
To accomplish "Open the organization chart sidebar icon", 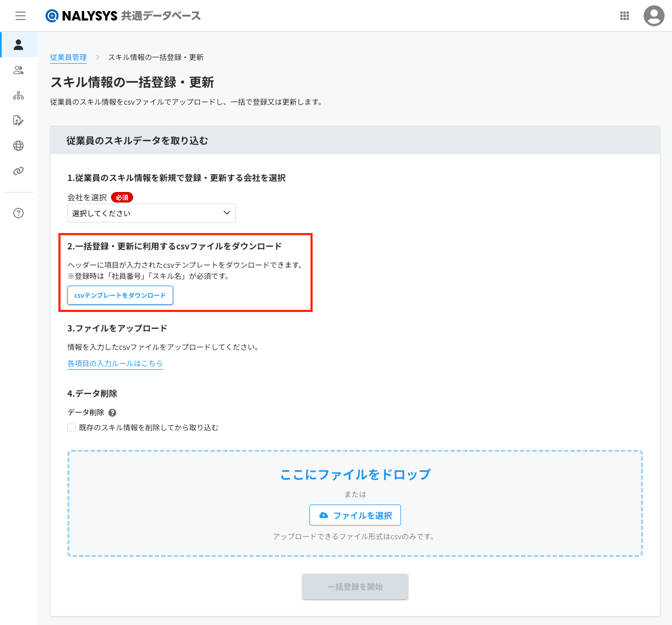I will [x=18, y=95].
